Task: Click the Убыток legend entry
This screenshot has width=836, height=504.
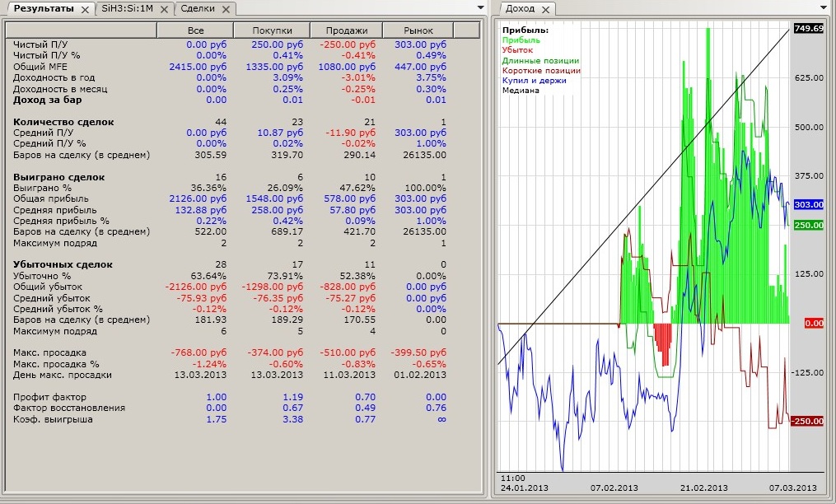Action: 517,50
